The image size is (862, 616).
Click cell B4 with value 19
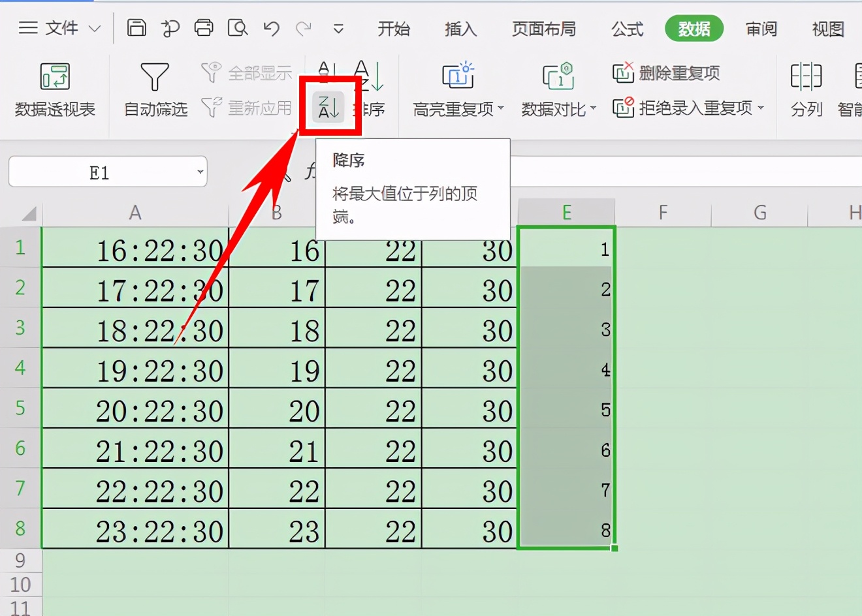pos(277,368)
